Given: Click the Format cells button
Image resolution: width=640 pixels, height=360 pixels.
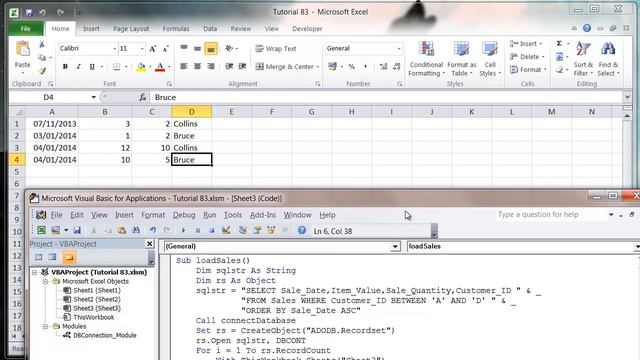Looking at the screenshot, I should [x=528, y=70].
